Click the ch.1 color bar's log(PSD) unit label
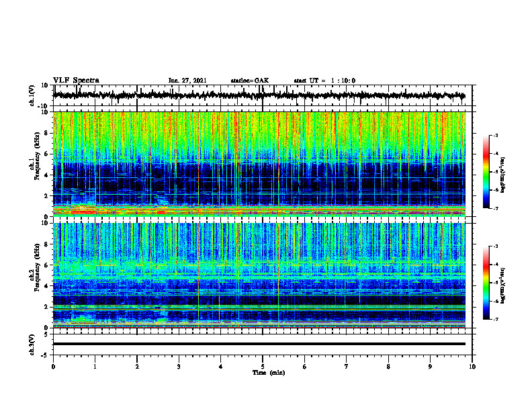 (x=503, y=175)
